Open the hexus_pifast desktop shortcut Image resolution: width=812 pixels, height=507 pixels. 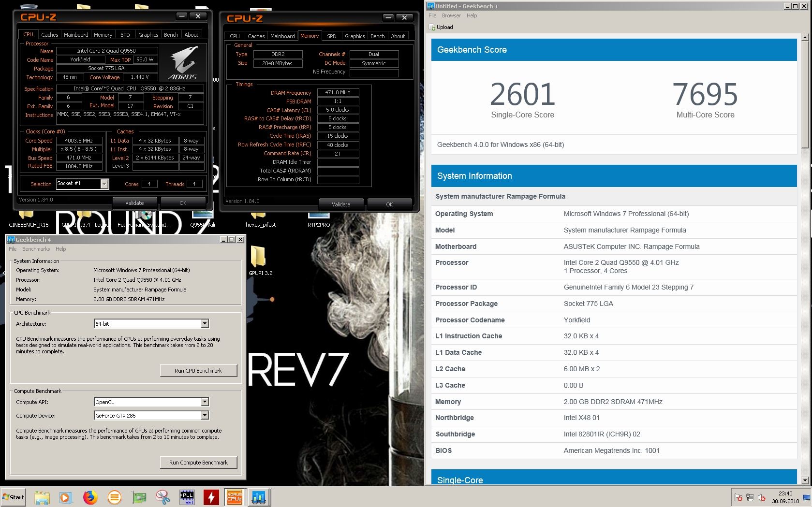coord(260,220)
